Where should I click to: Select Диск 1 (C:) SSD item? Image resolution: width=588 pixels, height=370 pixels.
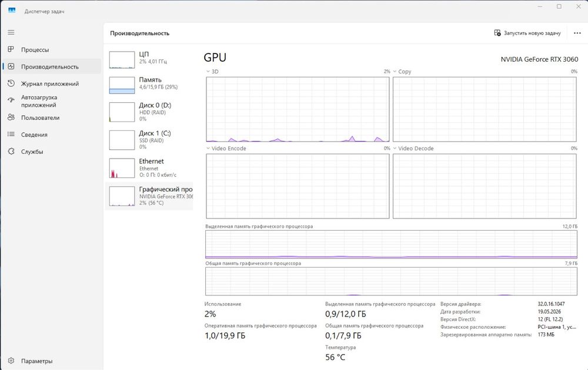(x=149, y=140)
